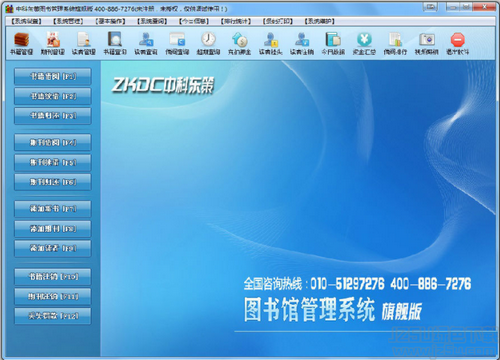This screenshot has height=360, width=500.
Task: Click 读者注销 reader cancellation icon
Action: tap(302, 43)
